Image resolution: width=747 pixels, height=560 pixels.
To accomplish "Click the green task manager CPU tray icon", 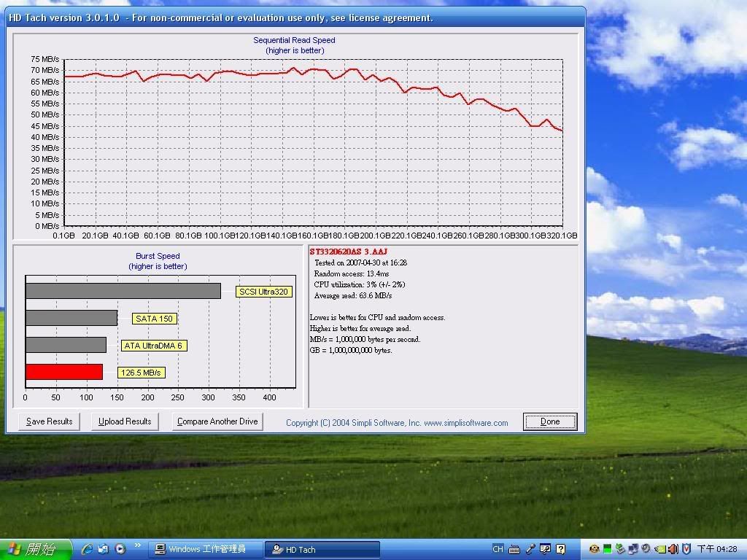I will (607, 549).
